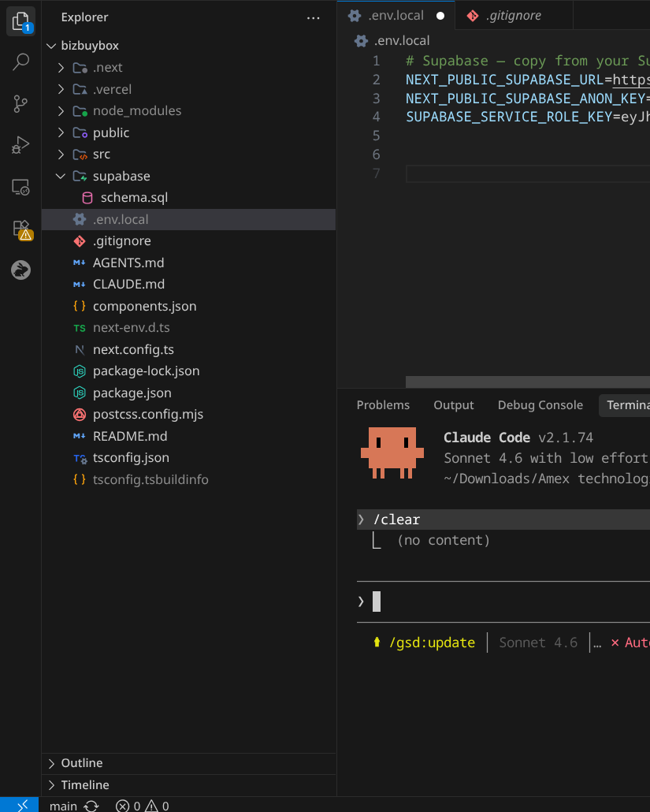Click /gsd:update in terminal status line
The width and height of the screenshot is (650, 812).
[x=432, y=643]
